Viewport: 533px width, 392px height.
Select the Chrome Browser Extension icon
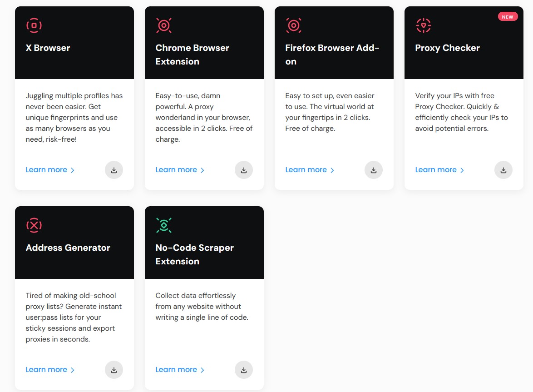(164, 25)
